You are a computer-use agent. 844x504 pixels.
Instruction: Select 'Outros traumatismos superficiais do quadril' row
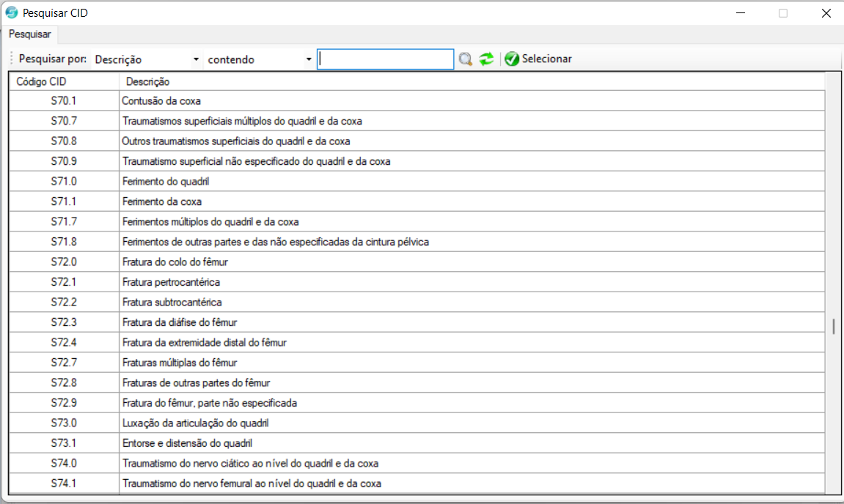(x=471, y=141)
